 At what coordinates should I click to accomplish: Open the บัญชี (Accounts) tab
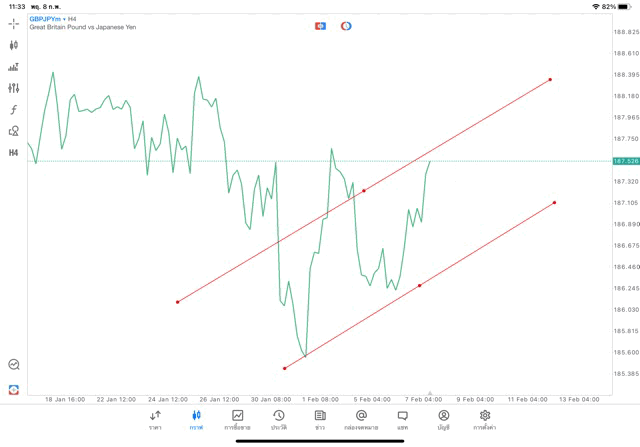pos(443,420)
